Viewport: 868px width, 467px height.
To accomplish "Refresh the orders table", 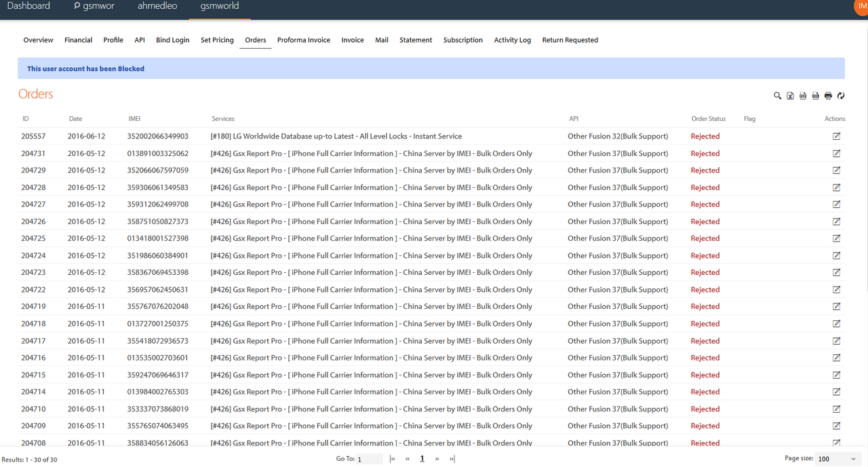I will point(841,96).
